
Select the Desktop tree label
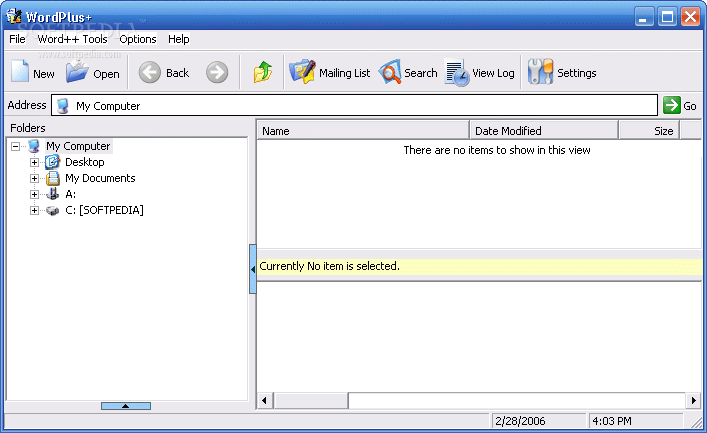coord(85,162)
